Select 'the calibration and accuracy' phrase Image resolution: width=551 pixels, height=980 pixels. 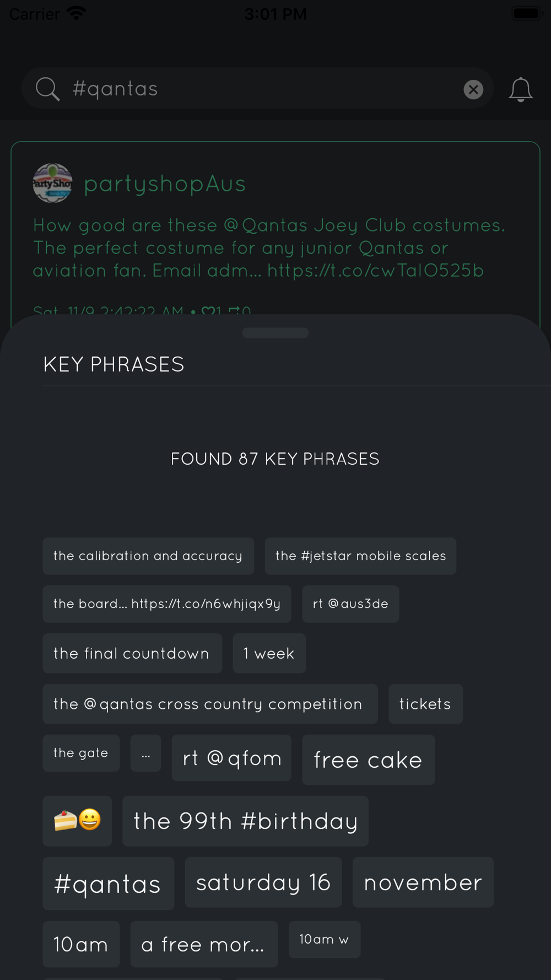coord(148,556)
